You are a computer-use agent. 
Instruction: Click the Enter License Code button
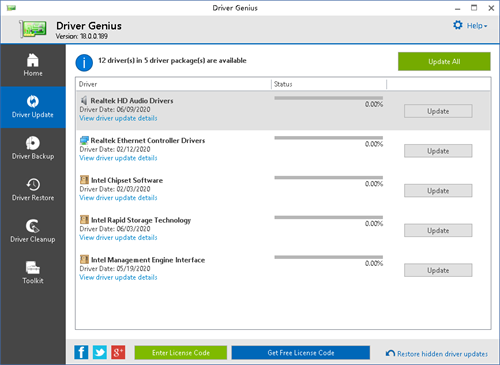[181, 353]
